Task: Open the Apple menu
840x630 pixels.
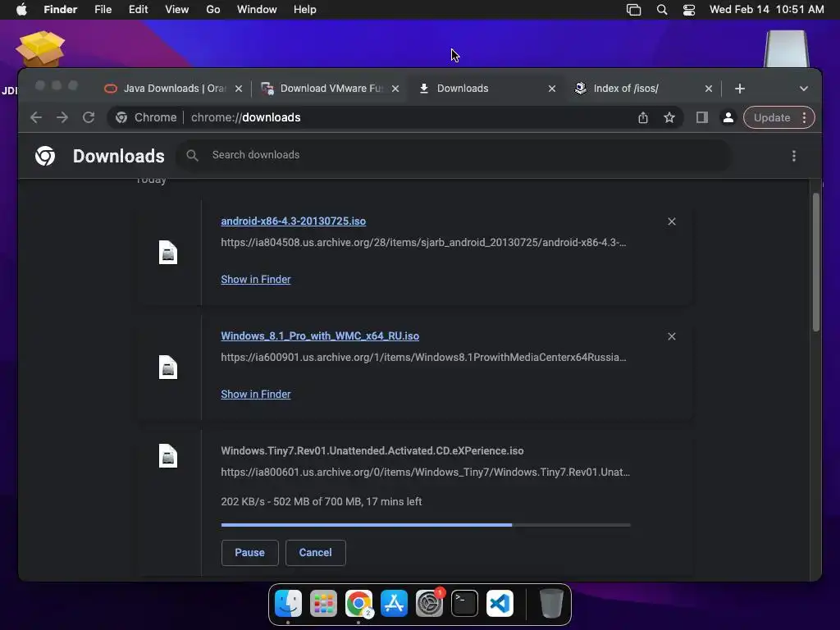Action: pos(21,10)
